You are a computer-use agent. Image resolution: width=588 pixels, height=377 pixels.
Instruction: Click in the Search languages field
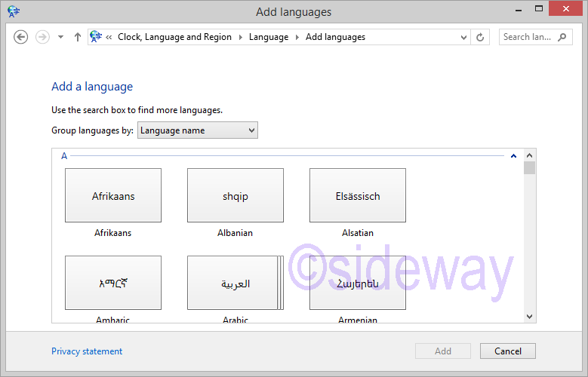[527, 37]
